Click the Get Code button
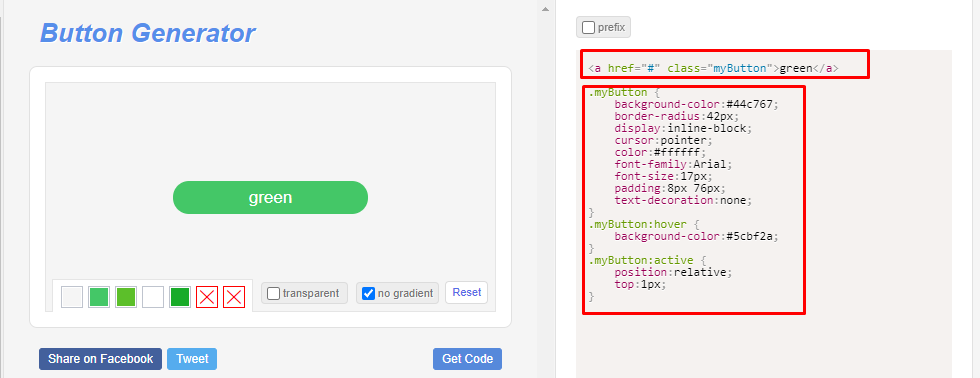This screenshot has height=378, width=980. tap(468, 359)
